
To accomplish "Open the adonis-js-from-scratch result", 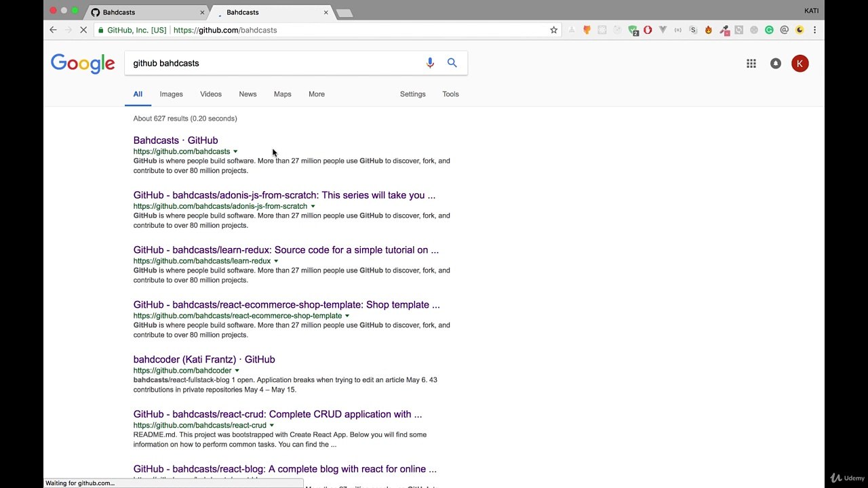I will click(x=284, y=195).
